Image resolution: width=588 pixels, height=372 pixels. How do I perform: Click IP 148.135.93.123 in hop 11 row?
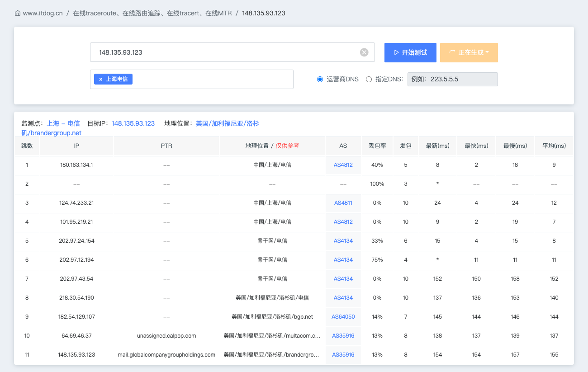click(x=76, y=355)
